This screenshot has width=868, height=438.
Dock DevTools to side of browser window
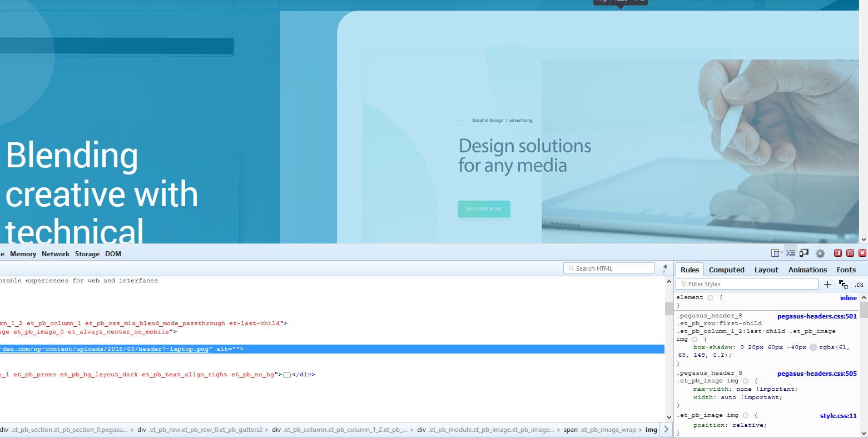point(838,253)
